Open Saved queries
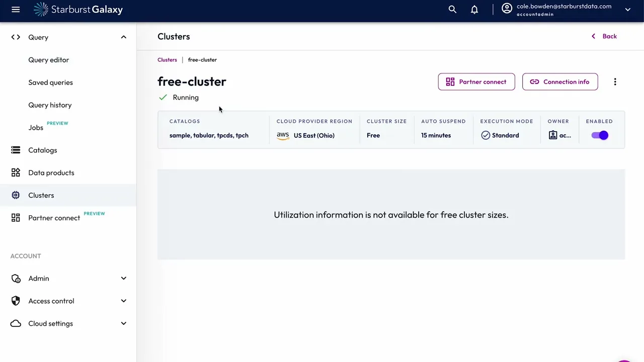Image resolution: width=644 pixels, height=362 pixels. 51,82
